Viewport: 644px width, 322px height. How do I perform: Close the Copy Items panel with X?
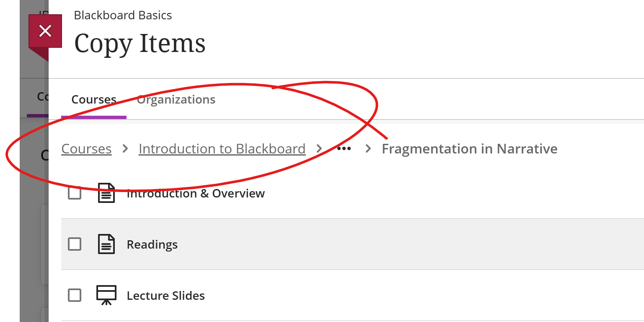pyautogui.click(x=45, y=31)
